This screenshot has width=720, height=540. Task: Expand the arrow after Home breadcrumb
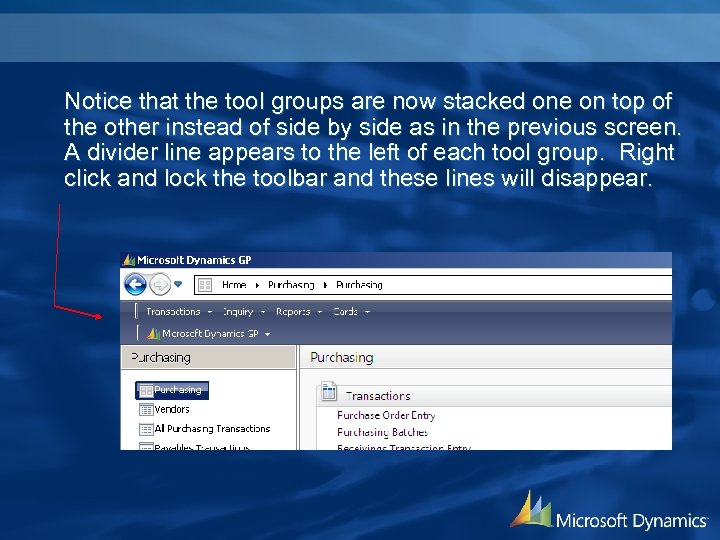[x=257, y=286]
